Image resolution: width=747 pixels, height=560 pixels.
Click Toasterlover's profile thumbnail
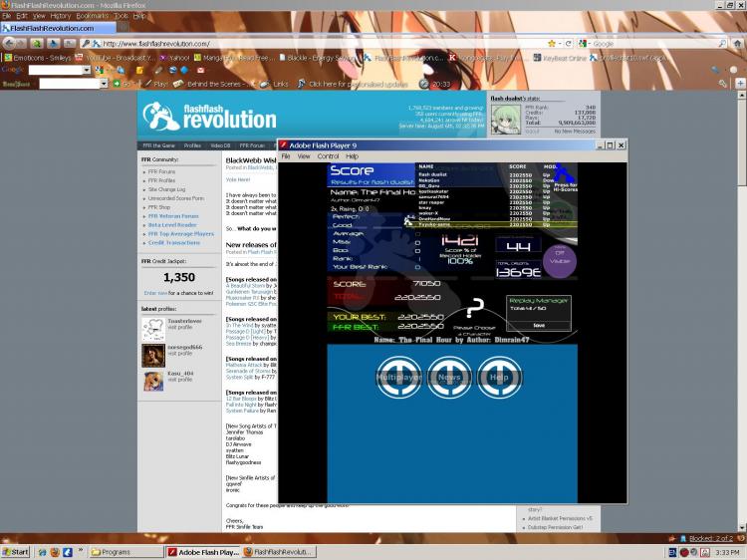[153, 329]
